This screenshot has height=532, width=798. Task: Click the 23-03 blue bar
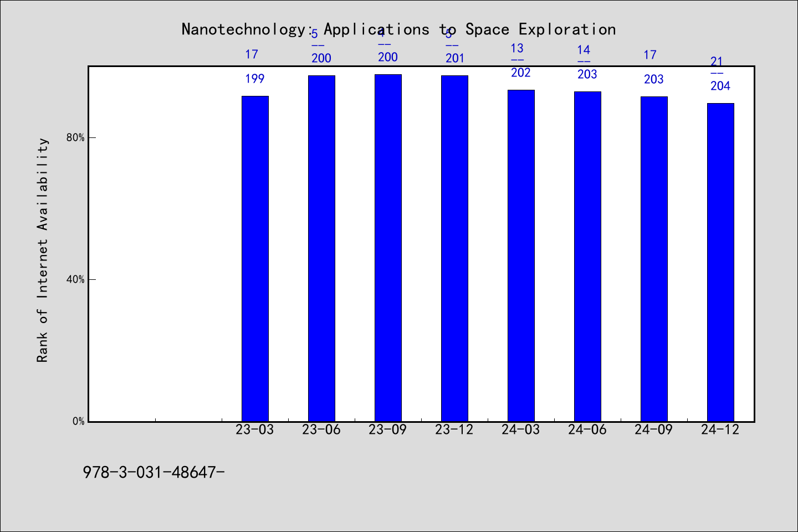[x=255, y=259]
